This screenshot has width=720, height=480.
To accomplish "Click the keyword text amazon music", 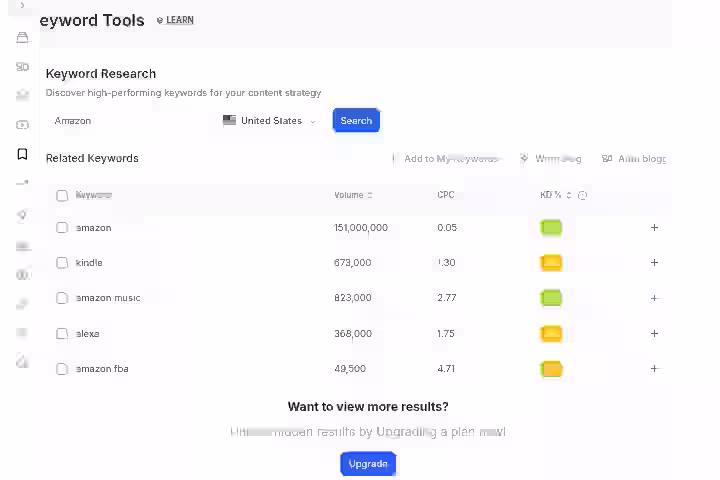I will tap(108, 298).
